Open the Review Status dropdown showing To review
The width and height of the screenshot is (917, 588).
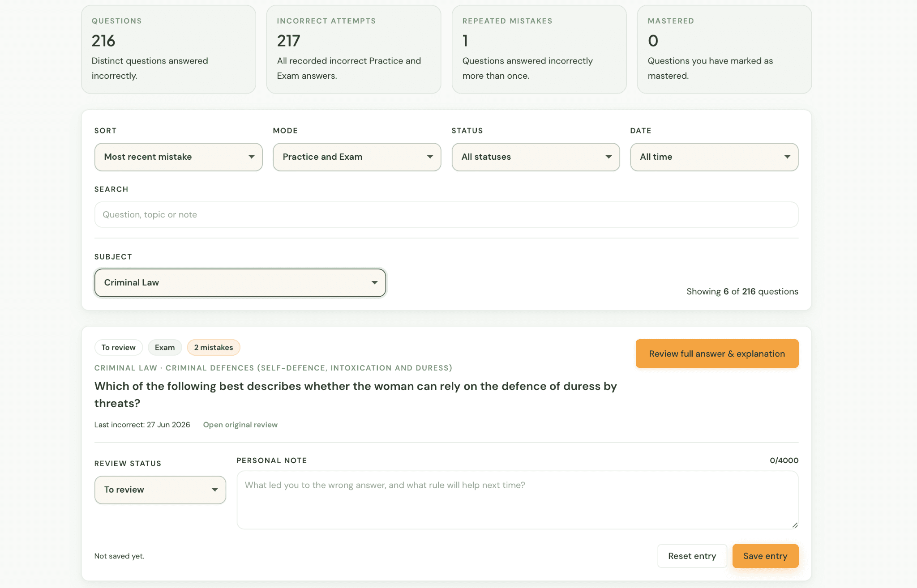[x=160, y=490]
